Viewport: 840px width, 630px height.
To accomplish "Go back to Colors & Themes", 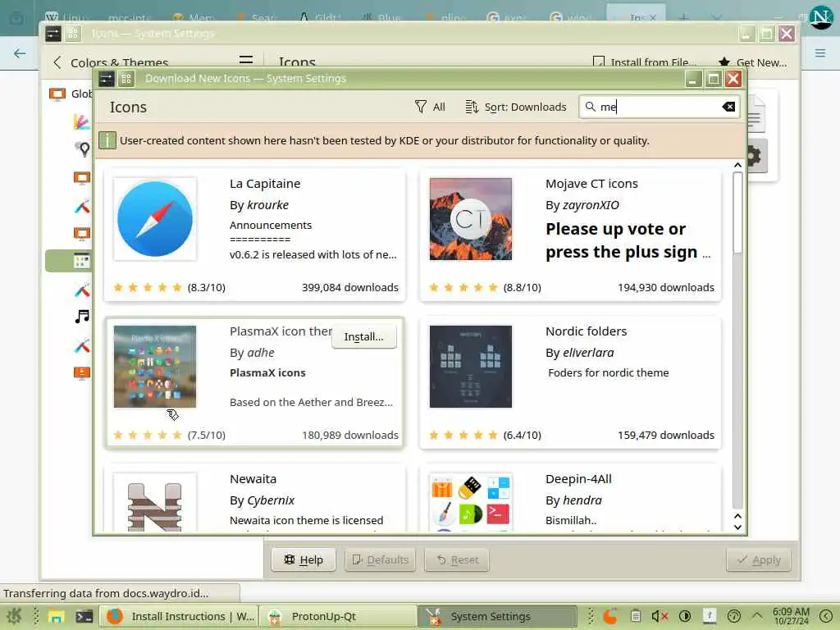I will (x=112, y=62).
